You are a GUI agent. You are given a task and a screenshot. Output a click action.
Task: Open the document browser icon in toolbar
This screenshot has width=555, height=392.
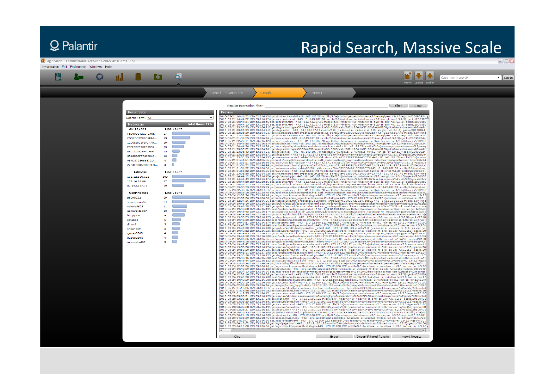[58, 77]
